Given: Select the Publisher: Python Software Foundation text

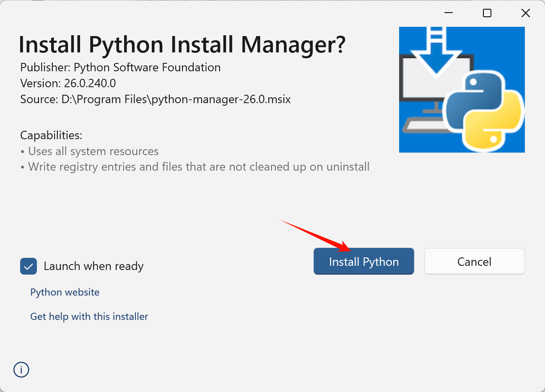Looking at the screenshot, I should tap(120, 67).
